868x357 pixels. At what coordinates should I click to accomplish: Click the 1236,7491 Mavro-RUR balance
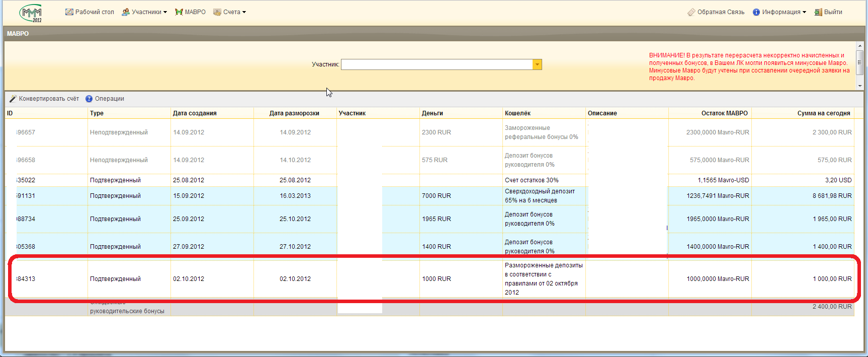[x=718, y=196]
